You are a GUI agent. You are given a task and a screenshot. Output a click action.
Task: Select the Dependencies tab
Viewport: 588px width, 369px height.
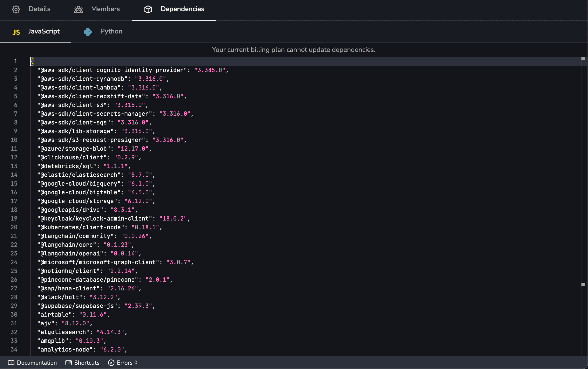coord(174,9)
